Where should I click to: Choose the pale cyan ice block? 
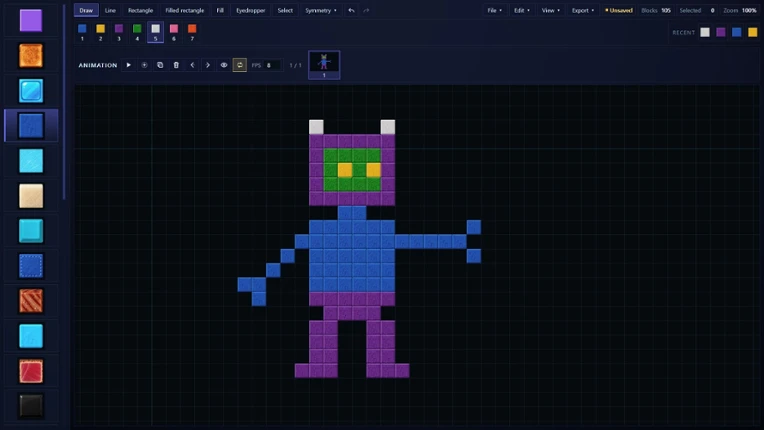[x=31, y=161]
